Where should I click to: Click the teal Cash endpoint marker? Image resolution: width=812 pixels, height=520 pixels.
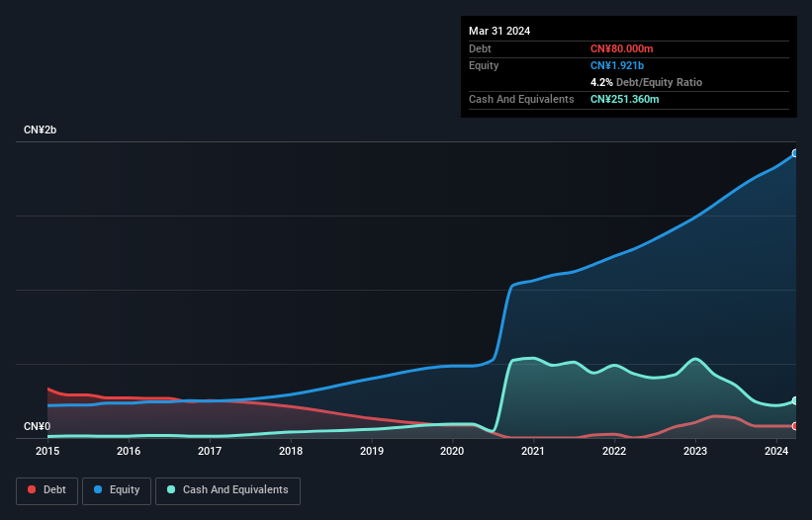tap(795, 401)
